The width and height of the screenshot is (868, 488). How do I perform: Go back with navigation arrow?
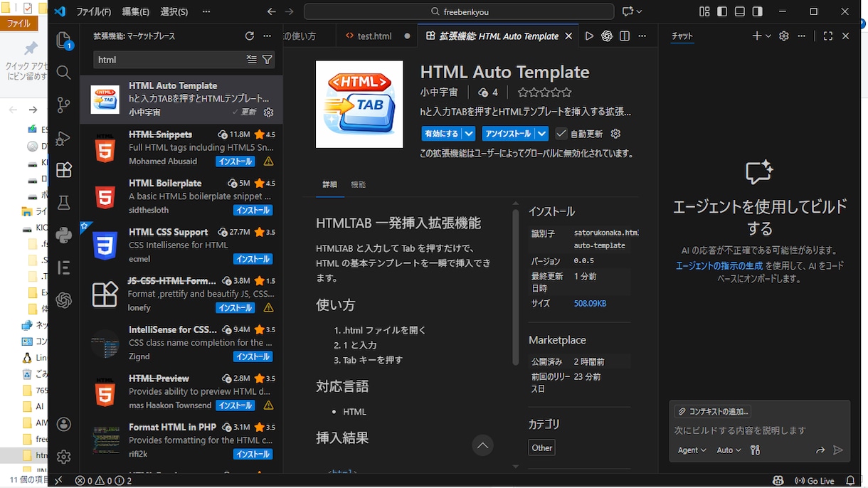point(272,12)
